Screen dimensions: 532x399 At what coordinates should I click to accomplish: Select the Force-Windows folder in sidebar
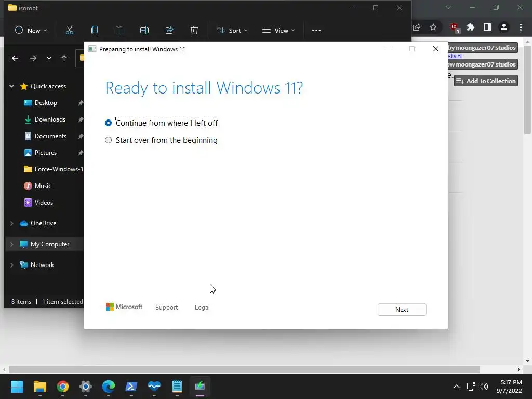click(x=54, y=169)
